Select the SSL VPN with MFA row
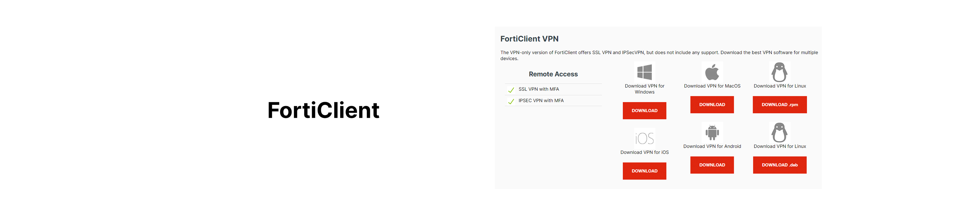This screenshot has width=980, height=219. 553,89
